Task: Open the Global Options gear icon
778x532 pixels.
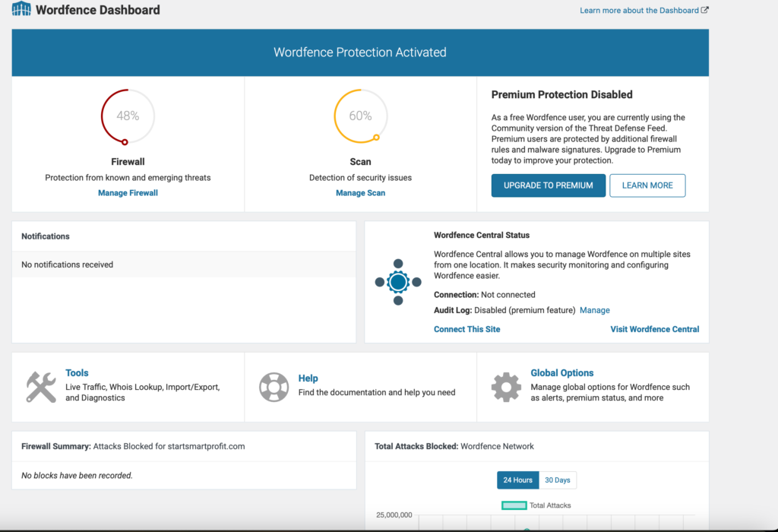Action: pos(507,386)
